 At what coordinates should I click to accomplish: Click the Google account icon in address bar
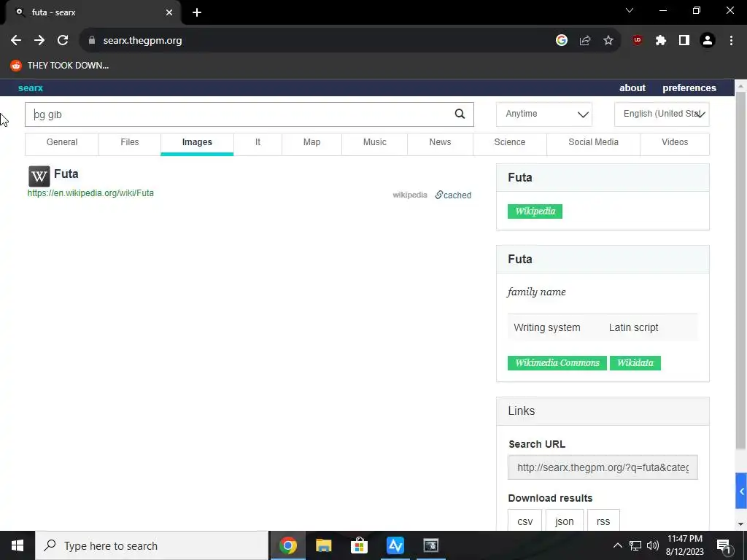point(562,41)
